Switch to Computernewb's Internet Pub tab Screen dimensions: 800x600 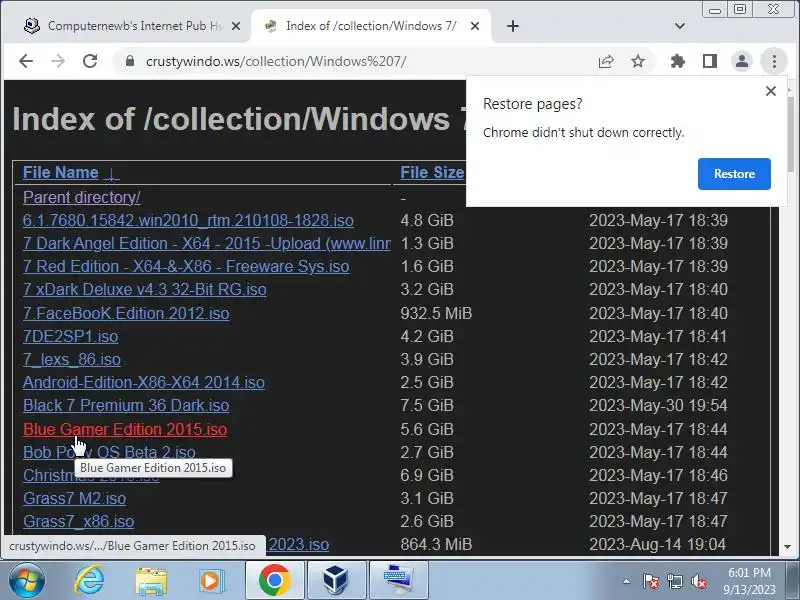coord(130,26)
